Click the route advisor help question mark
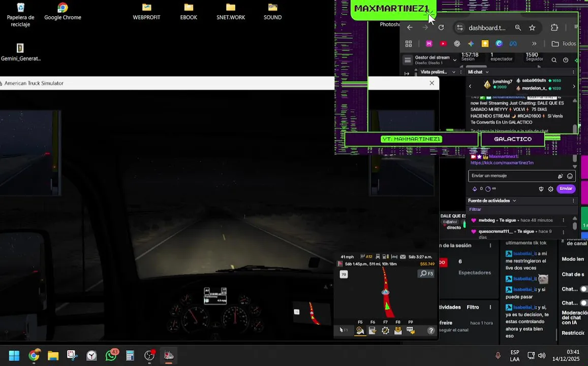 tap(431, 330)
